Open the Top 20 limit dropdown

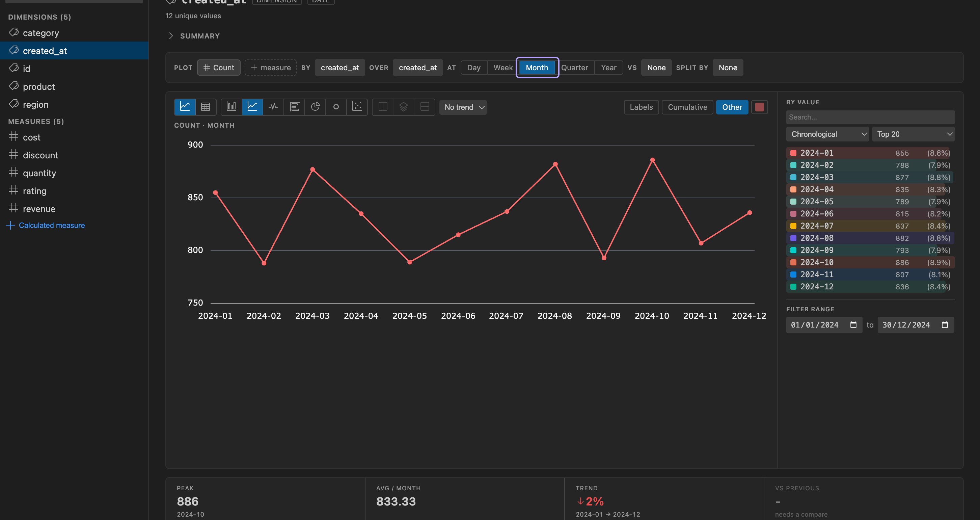(913, 134)
